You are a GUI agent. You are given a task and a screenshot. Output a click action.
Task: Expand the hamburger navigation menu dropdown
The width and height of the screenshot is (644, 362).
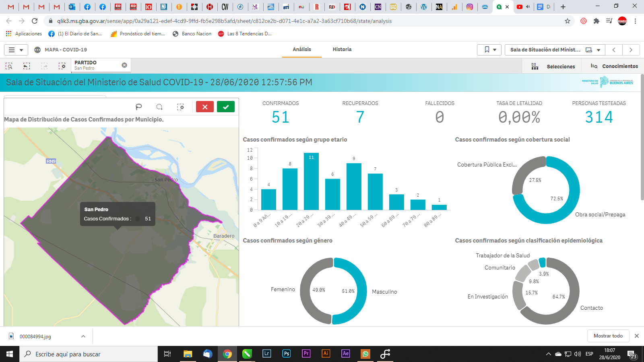[x=16, y=50]
